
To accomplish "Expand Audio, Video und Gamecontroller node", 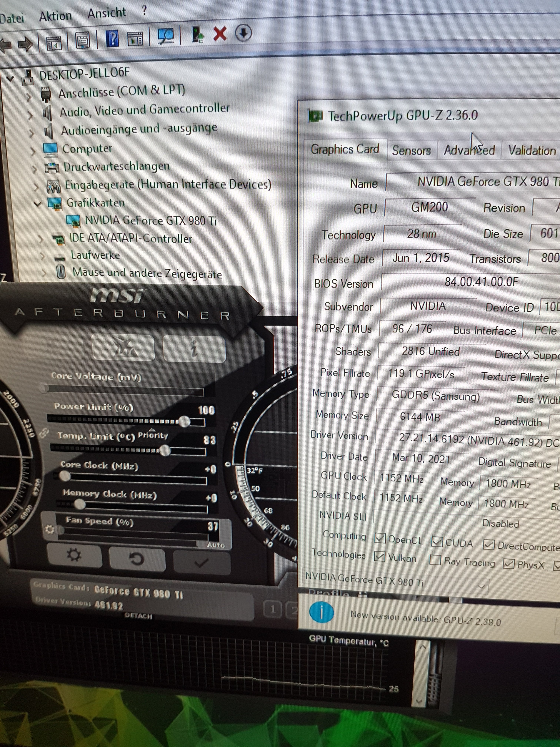I will point(30,115).
